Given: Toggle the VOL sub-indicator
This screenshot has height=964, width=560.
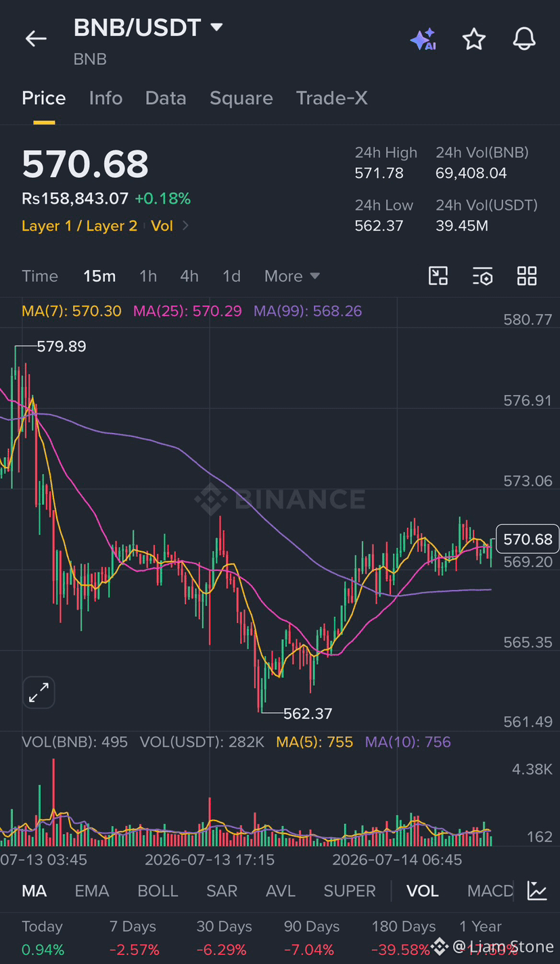Looking at the screenshot, I should [423, 891].
